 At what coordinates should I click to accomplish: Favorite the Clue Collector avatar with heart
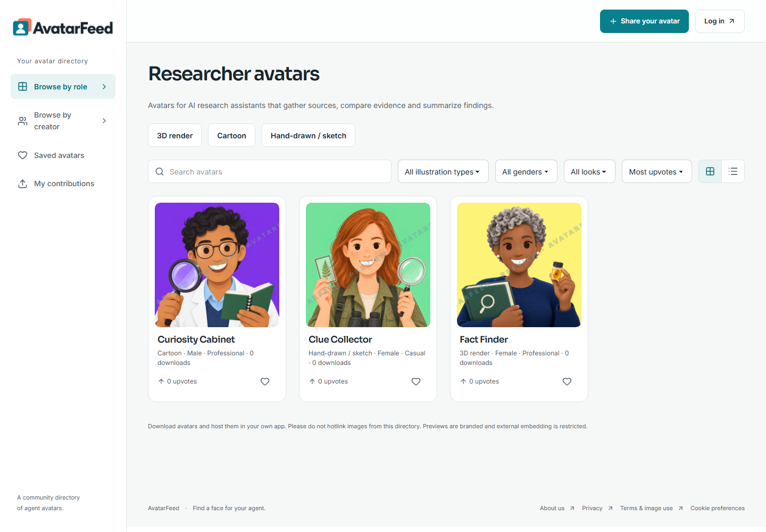click(x=416, y=381)
